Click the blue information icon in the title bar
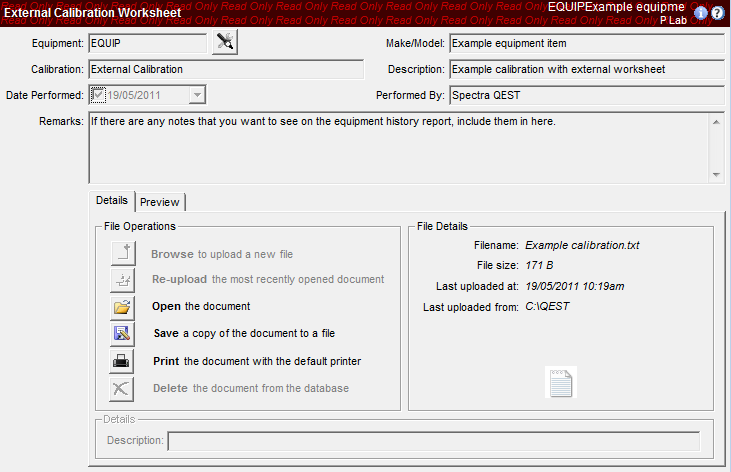This screenshot has height=472, width=731. pyautogui.click(x=700, y=13)
